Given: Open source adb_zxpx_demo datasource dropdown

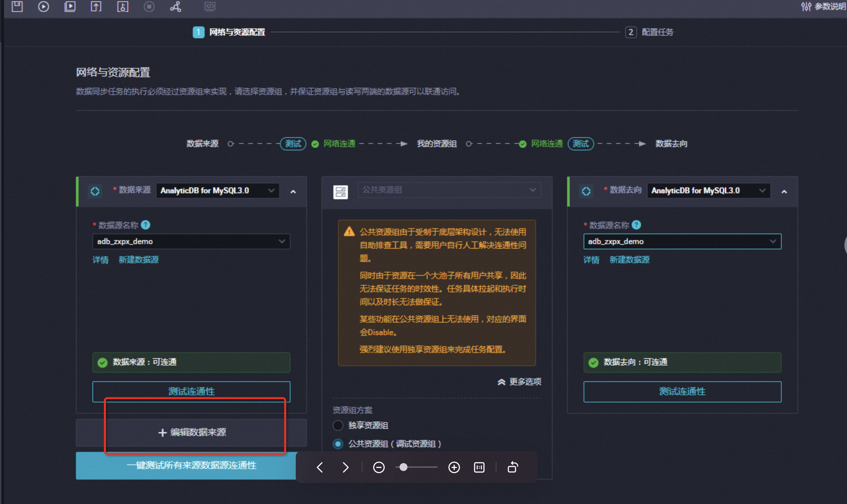Looking at the screenshot, I should (191, 241).
